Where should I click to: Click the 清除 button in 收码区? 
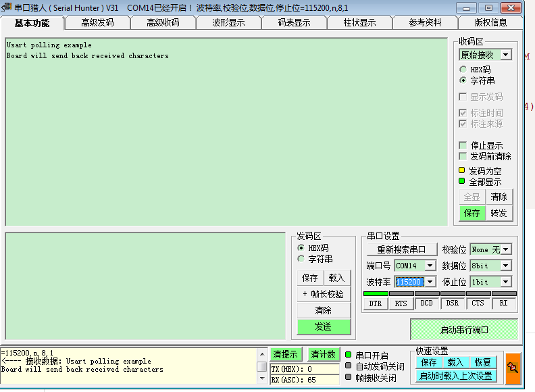(x=499, y=197)
